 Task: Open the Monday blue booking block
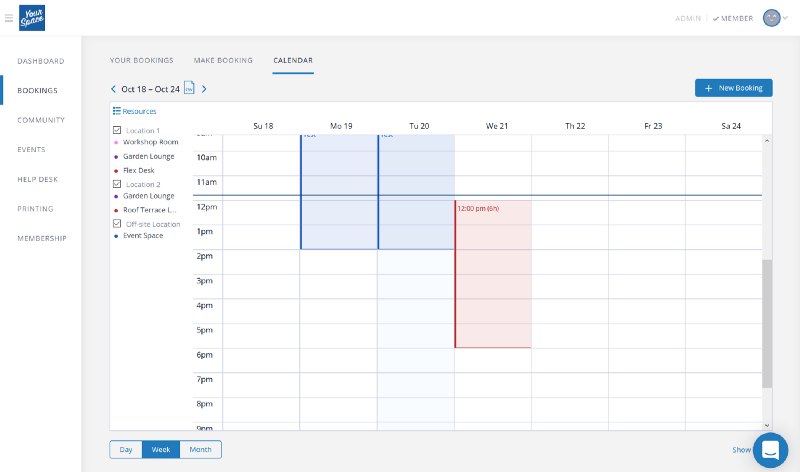[339, 192]
